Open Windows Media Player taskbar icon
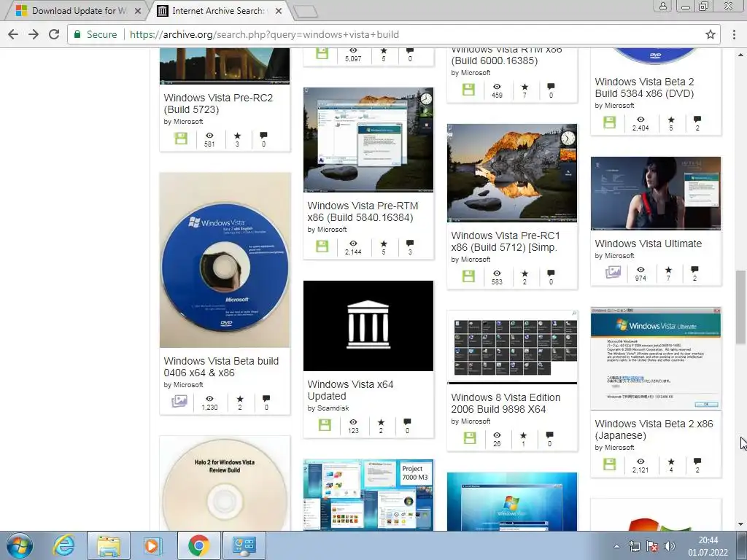The height and width of the screenshot is (560, 747). [153, 545]
